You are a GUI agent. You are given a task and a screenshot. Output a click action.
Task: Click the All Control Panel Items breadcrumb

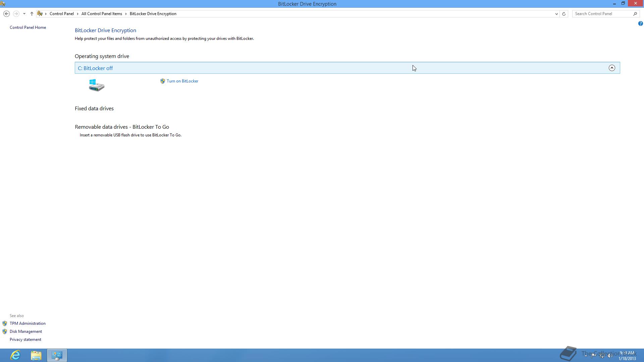[x=102, y=14]
